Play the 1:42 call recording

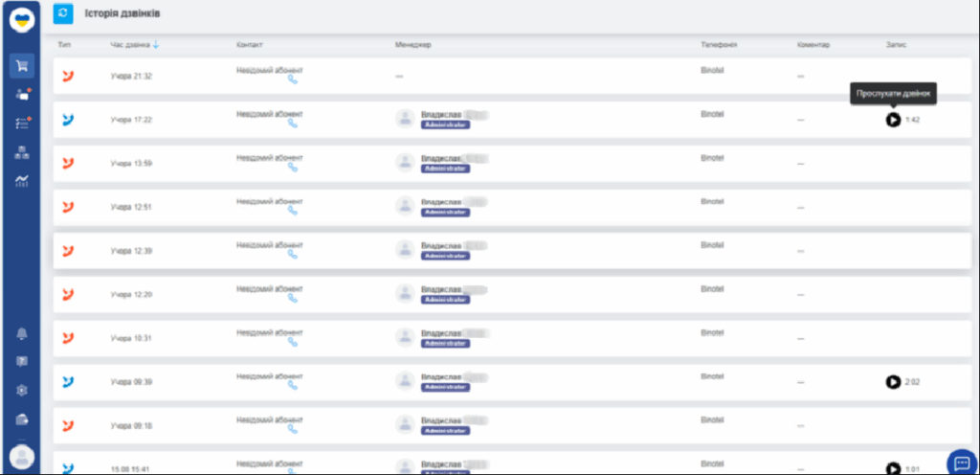[x=893, y=120]
